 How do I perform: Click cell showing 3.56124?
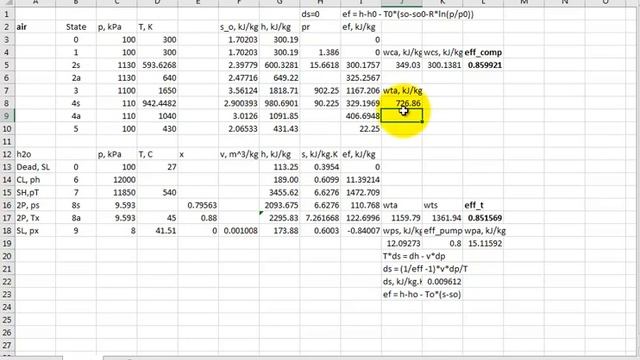point(239,91)
